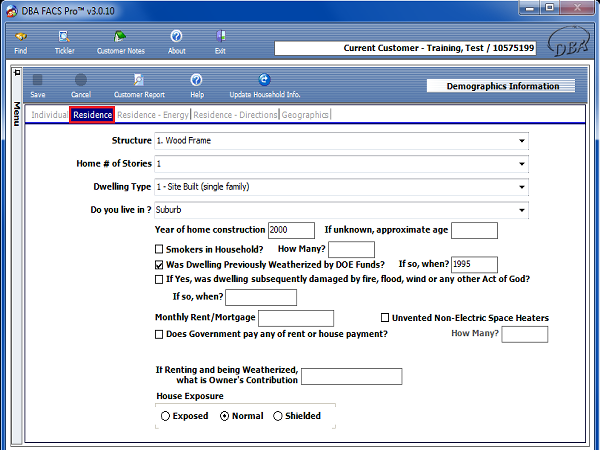Click the Save icon
Viewport: 600px width, 450px height.
click(x=38, y=80)
